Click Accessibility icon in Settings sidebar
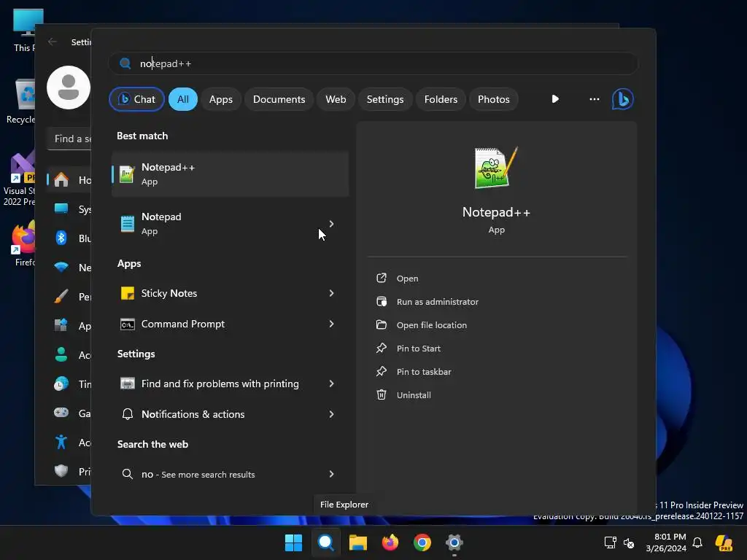Viewport: 747px width, 560px height. [x=61, y=443]
